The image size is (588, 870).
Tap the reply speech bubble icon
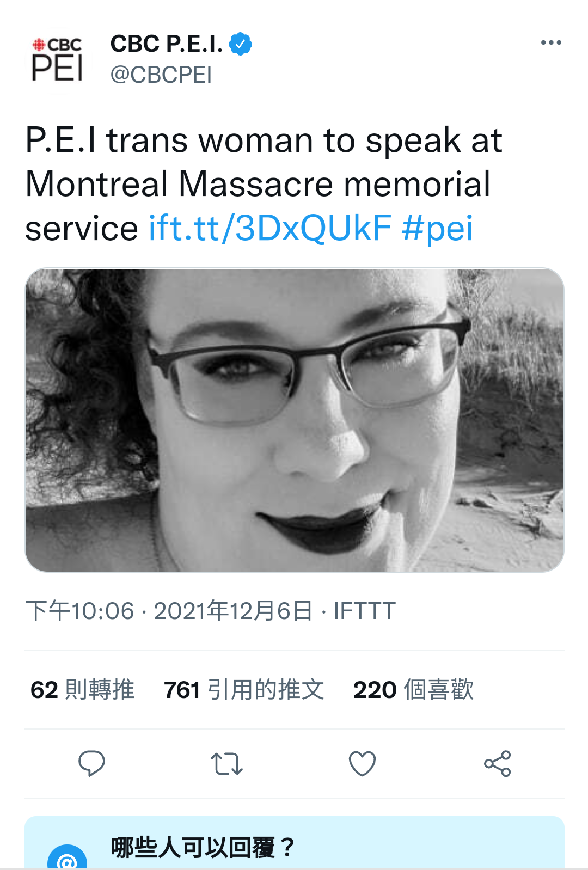click(91, 763)
